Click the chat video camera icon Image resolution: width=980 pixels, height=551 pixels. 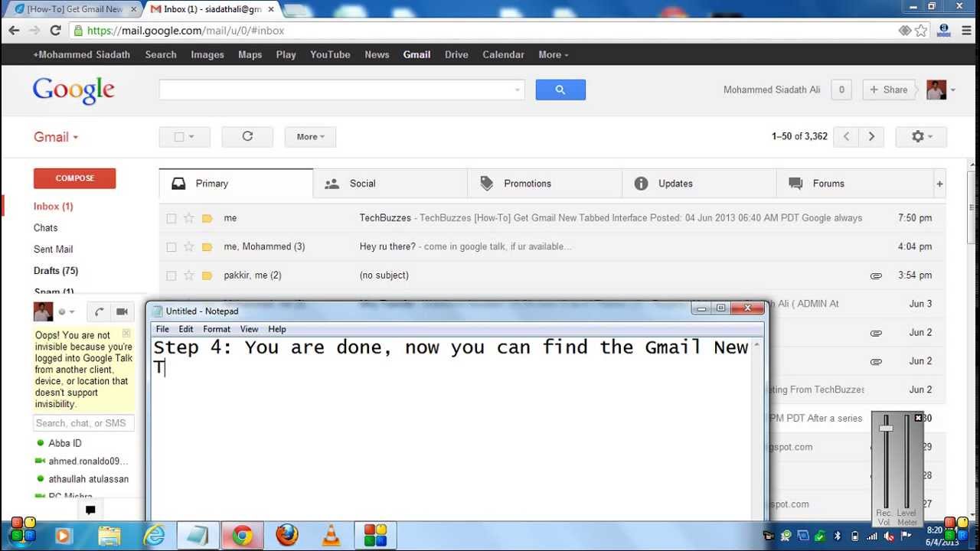[121, 311]
